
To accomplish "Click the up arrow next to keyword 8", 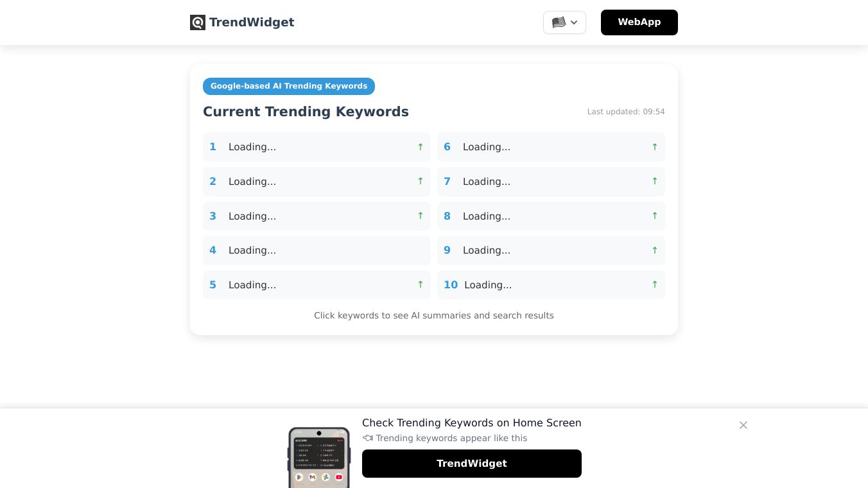I will (x=655, y=216).
